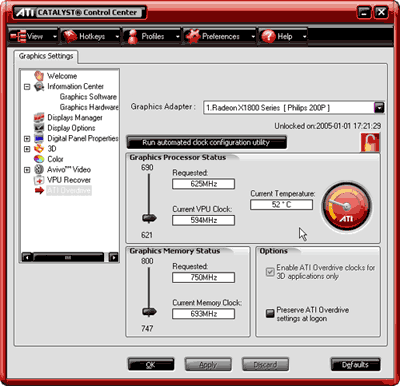
Task: Open the Preferences menu
Action: point(220,36)
